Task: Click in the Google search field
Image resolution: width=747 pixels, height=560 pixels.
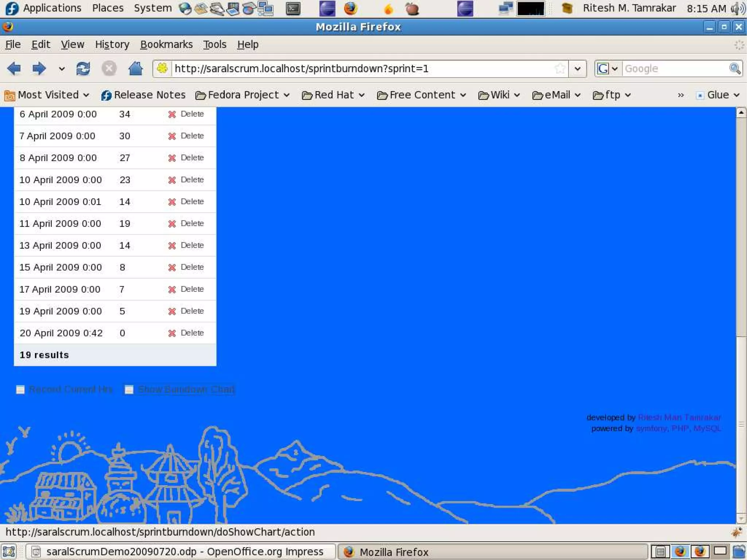Action: click(675, 68)
